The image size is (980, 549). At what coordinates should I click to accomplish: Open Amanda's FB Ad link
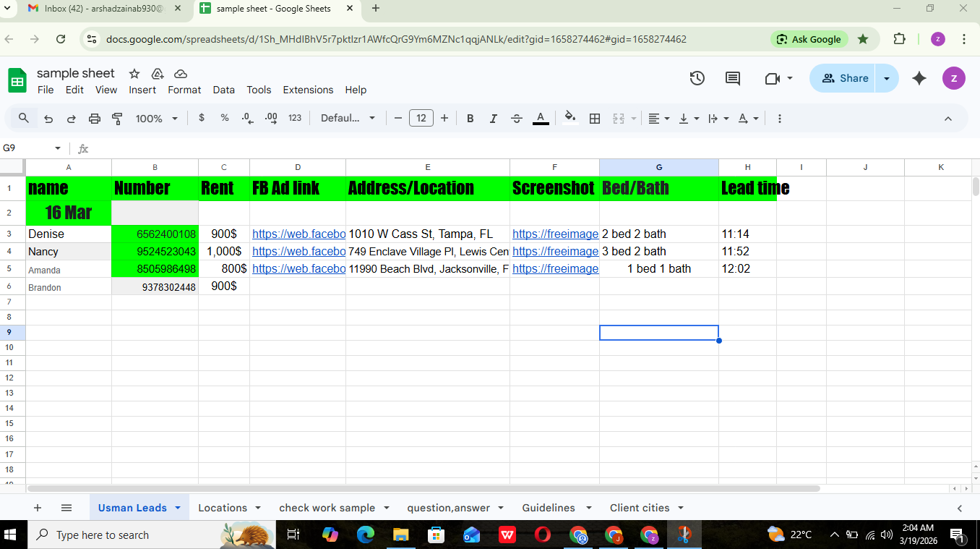click(x=298, y=268)
